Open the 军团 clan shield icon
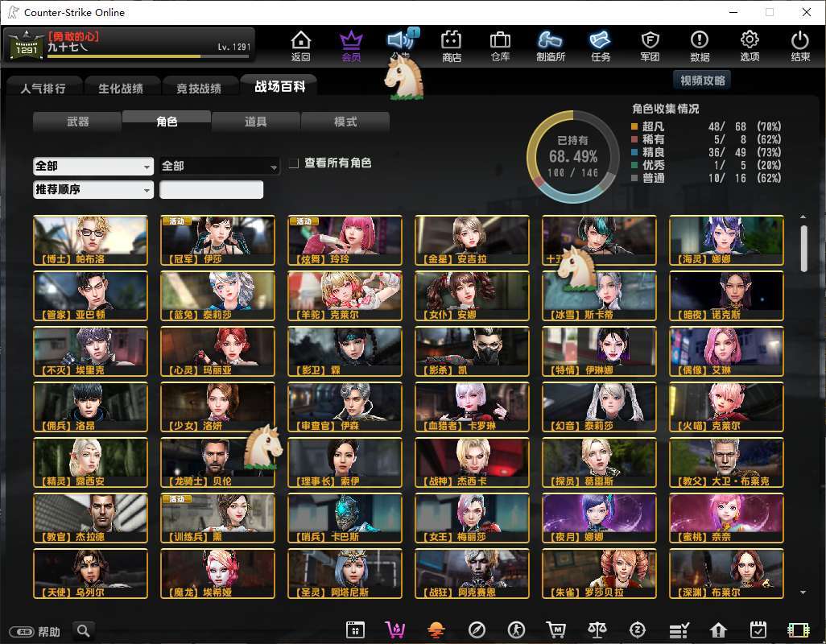This screenshot has height=644, width=826. coord(650,45)
